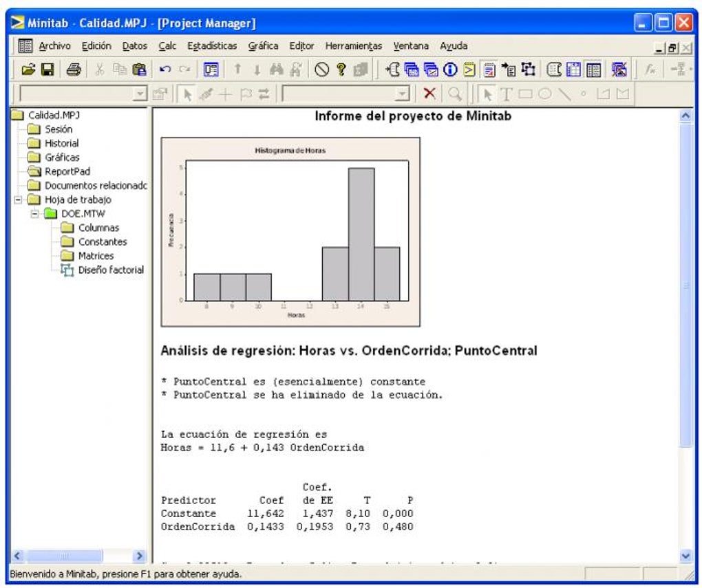Open the left empty combo box dropdown arrow
Image resolution: width=702 pixels, height=588 pixels.
[140, 94]
